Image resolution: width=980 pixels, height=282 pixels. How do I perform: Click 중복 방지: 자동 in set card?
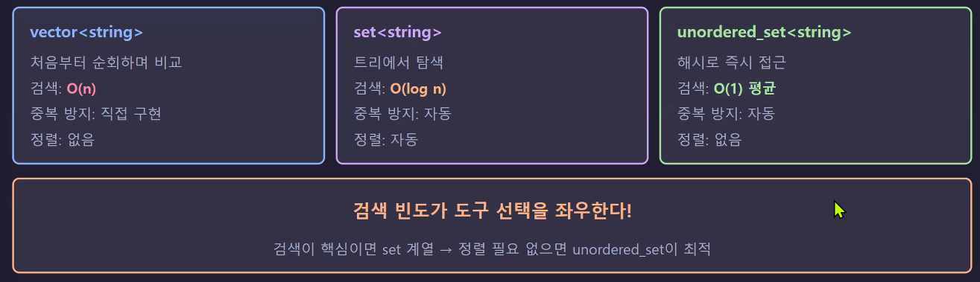[x=402, y=114]
